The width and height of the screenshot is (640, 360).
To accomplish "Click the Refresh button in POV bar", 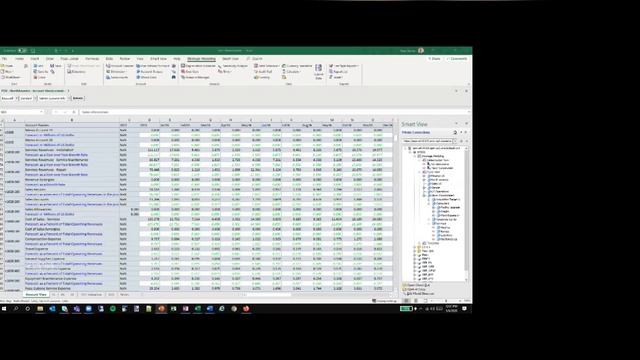I will (x=78, y=98).
